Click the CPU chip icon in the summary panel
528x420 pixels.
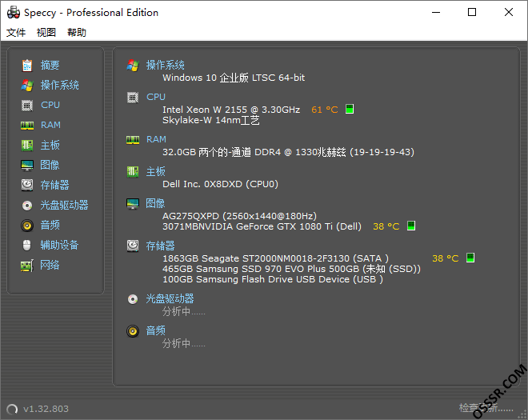pyautogui.click(x=133, y=98)
